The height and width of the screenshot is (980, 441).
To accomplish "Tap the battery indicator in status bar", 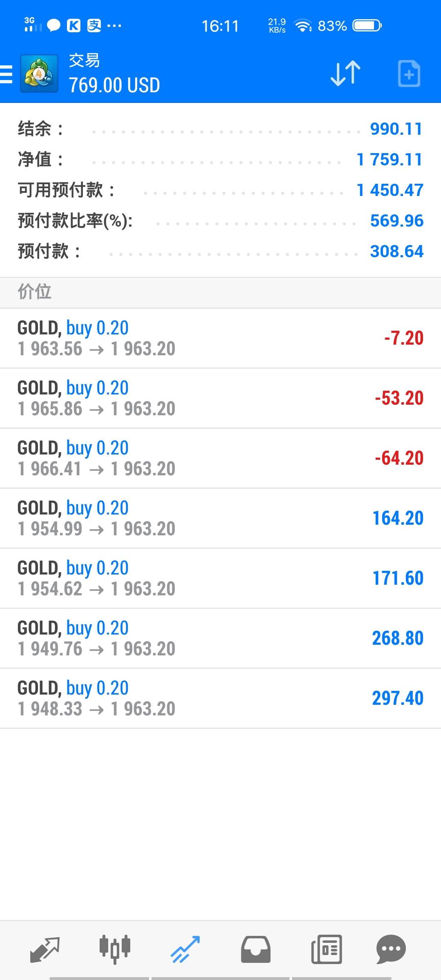I will coord(367,26).
